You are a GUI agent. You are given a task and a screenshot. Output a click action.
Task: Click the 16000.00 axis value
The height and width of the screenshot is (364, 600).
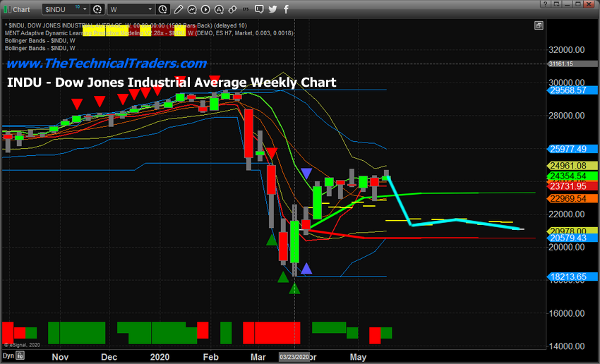point(566,313)
